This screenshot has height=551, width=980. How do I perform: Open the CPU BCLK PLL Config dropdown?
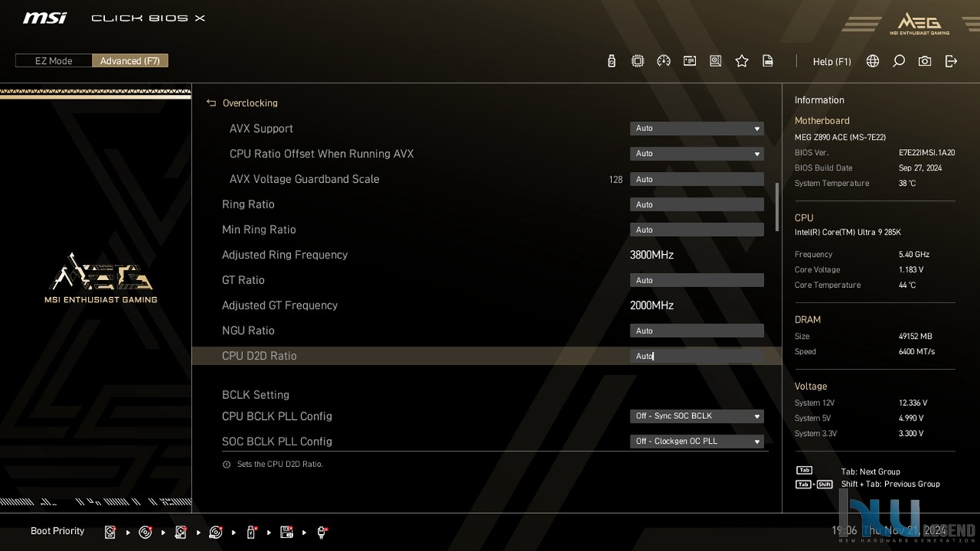click(x=697, y=416)
